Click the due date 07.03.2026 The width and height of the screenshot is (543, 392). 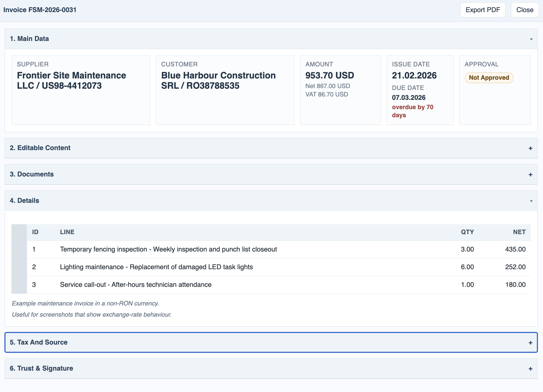[409, 98]
